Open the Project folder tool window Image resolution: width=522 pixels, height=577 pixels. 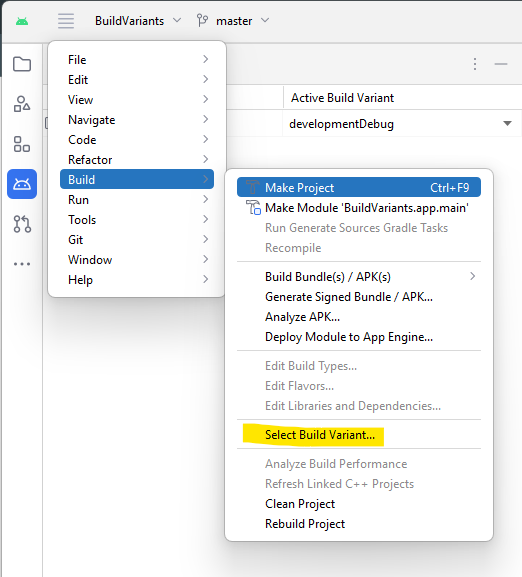pyautogui.click(x=22, y=64)
